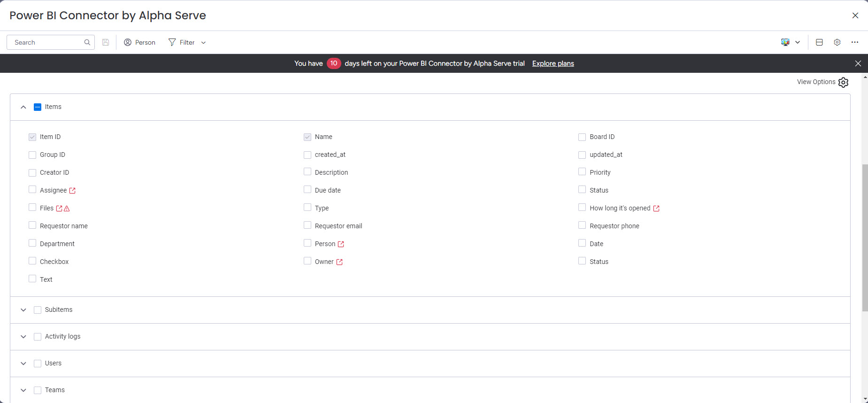Tick the Priority checkbox
Image resolution: width=868 pixels, height=403 pixels.
582,172
